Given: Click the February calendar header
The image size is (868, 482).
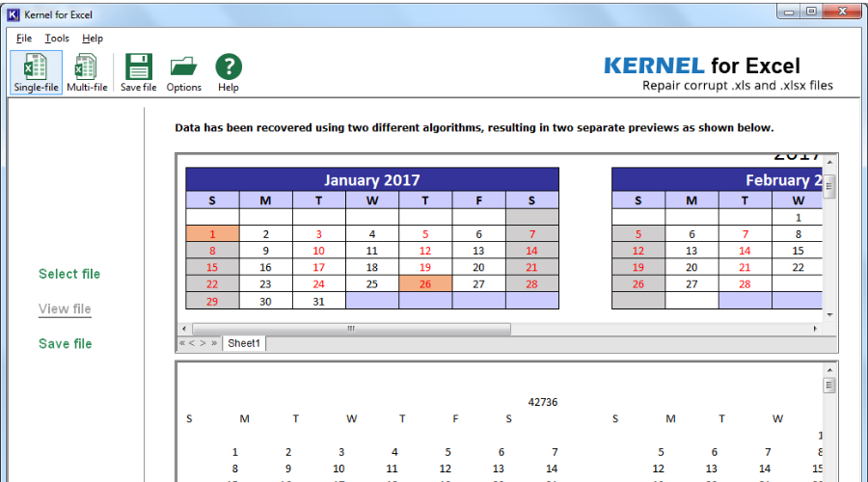Looking at the screenshot, I should click(x=717, y=180).
